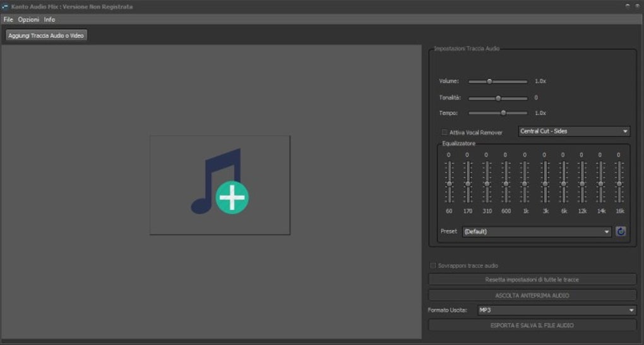Click the Tonalità slider handle

[498, 98]
